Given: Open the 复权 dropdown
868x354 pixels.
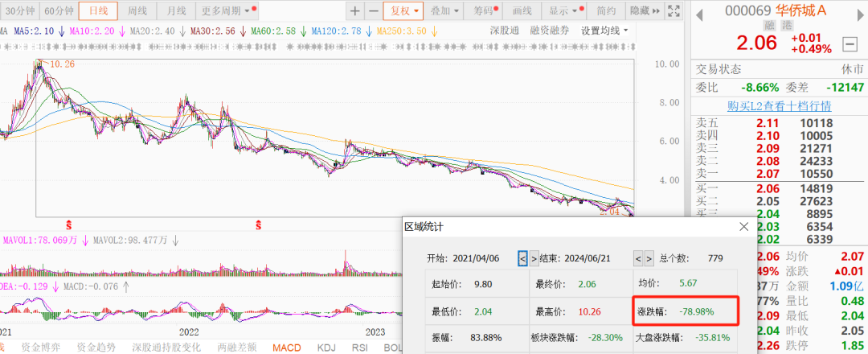Looking at the screenshot, I should 404,11.
